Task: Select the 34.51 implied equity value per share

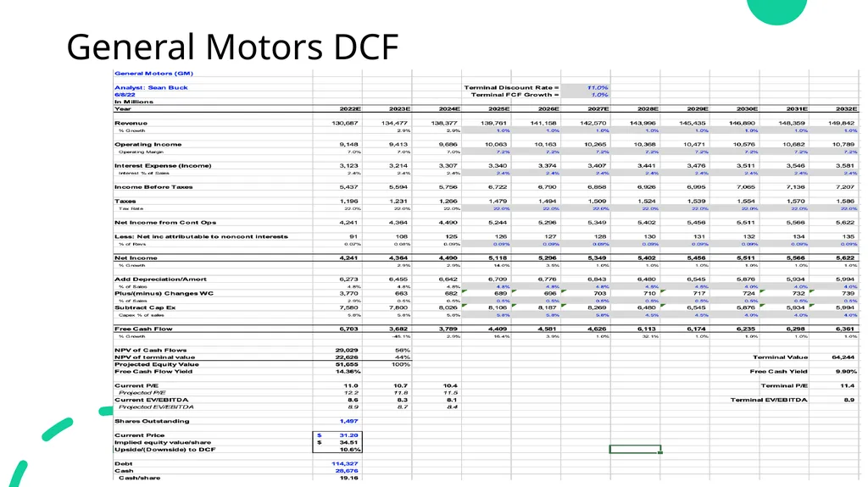Action: click(x=348, y=442)
